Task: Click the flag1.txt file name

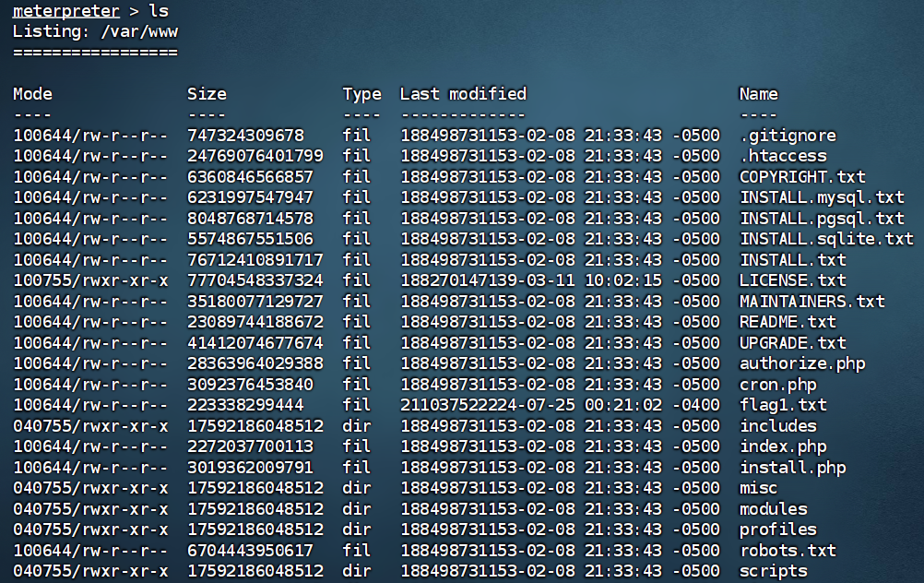Action: click(x=783, y=405)
